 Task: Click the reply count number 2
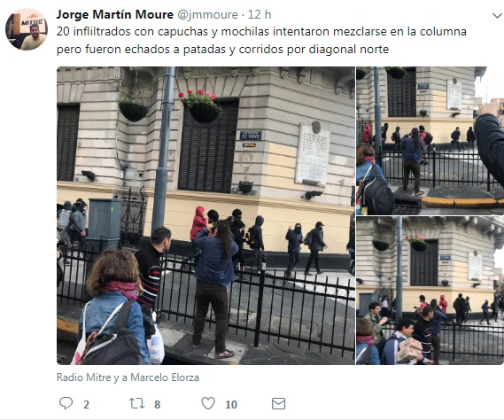86,404
